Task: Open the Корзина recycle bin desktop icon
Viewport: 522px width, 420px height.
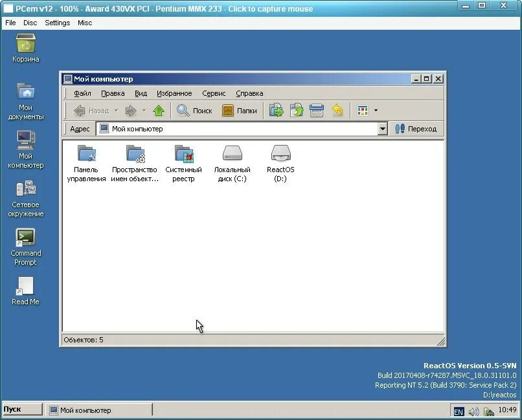Action: [26, 47]
